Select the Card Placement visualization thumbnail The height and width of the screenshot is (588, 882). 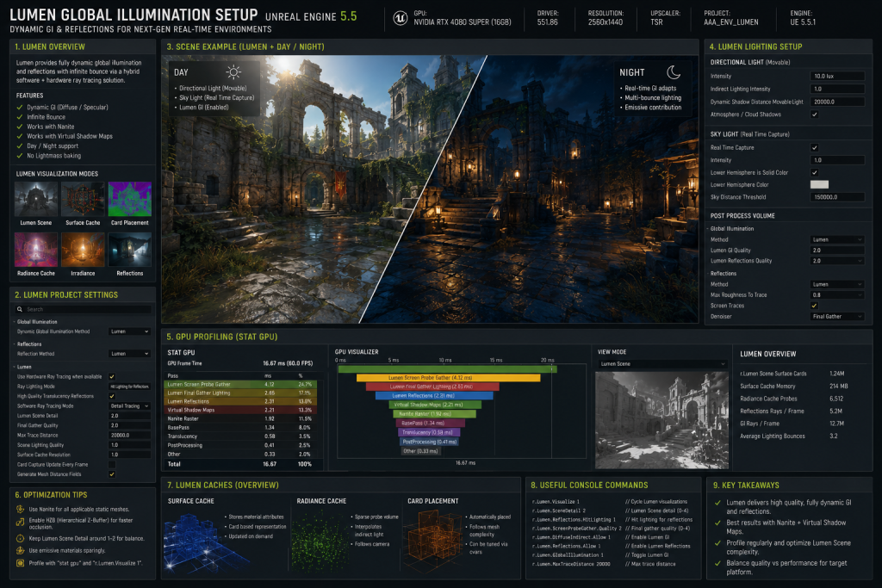click(130, 199)
